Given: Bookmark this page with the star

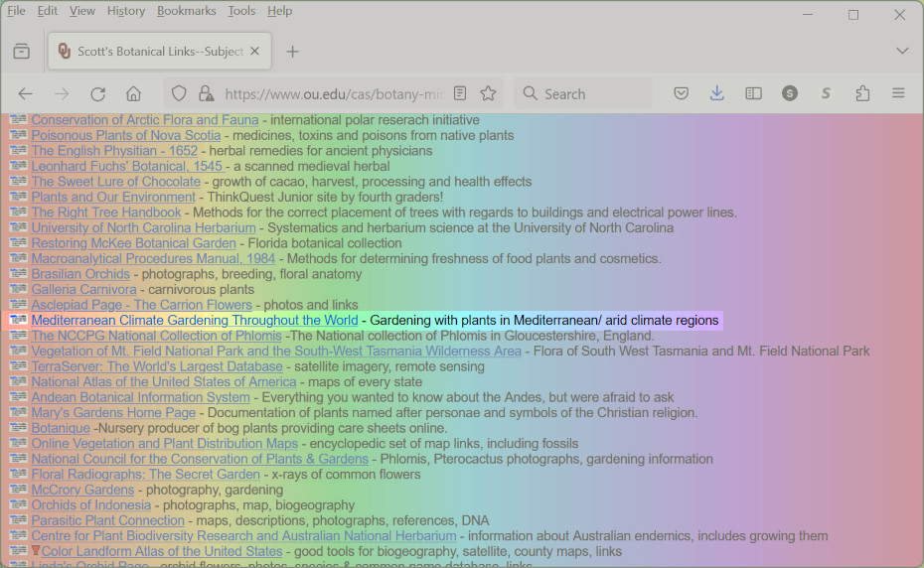Looking at the screenshot, I should pos(488,93).
